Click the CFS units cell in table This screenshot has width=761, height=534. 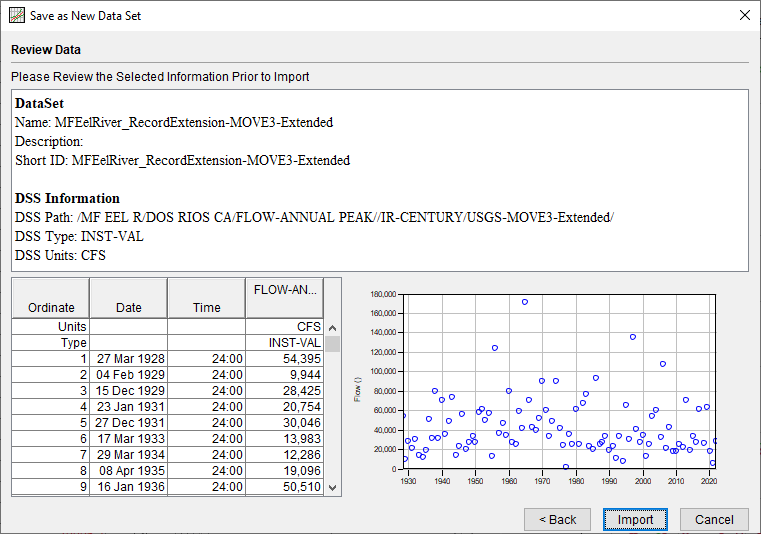[x=285, y=326]
